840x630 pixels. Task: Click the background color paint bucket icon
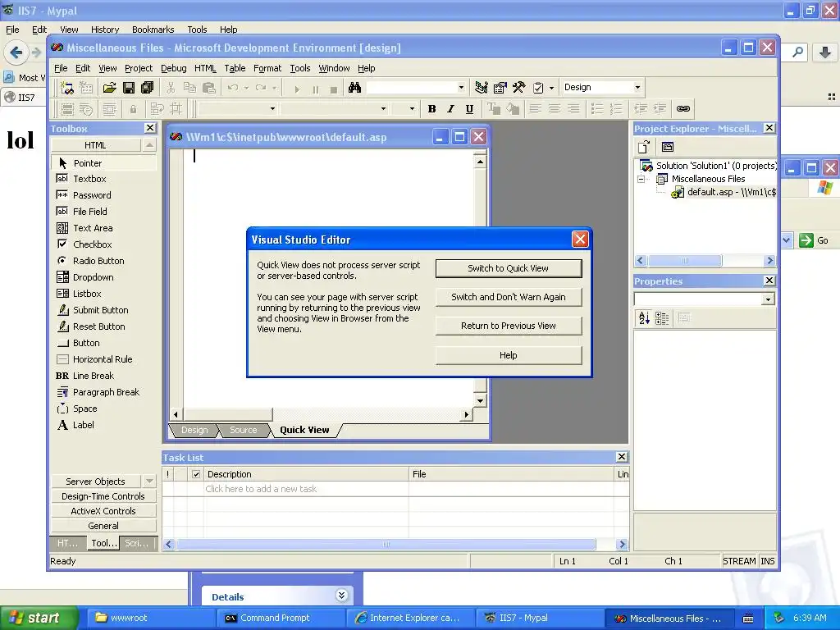pyautogui.click(x=513, y=109)
